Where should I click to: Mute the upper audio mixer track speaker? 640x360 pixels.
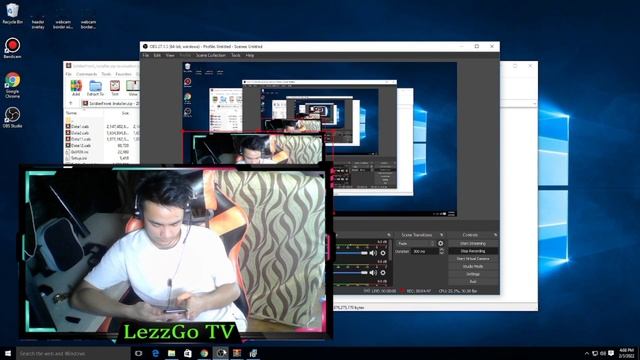pos(373,253)
